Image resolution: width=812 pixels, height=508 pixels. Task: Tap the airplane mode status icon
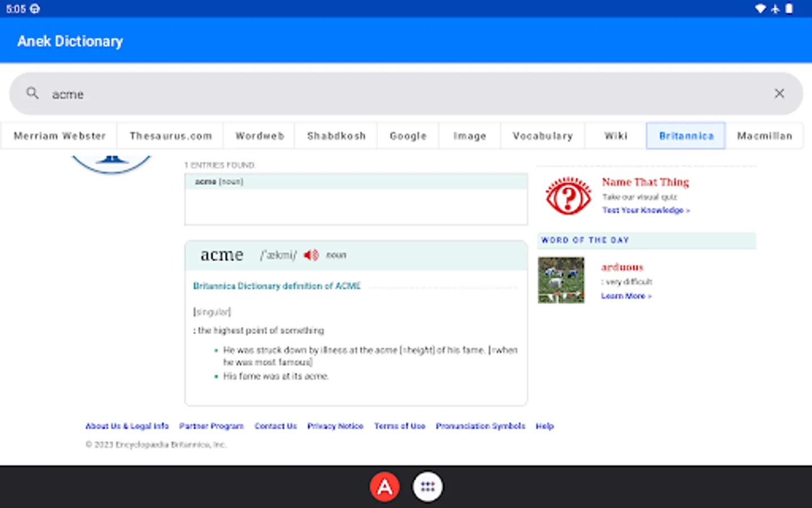pyautogui.click(x=775, y=8)
